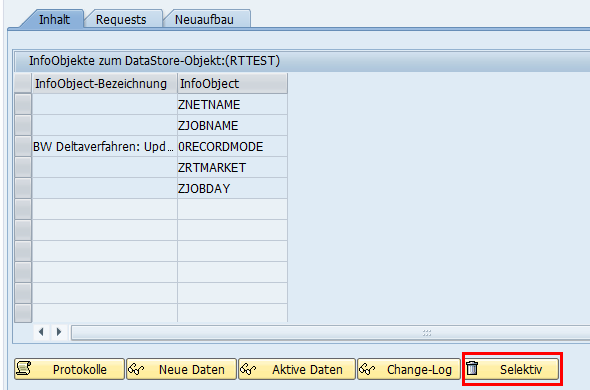Click the InfoObject column header

232,84
